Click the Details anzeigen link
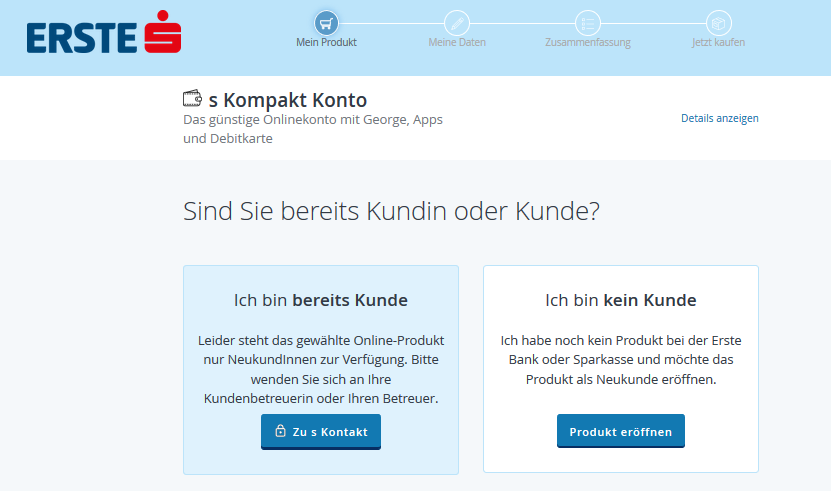This screenshot has height=491, width=831. coord(719,118)
